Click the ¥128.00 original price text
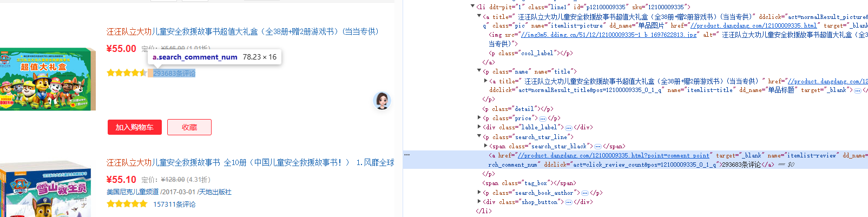The width and height of the screenshot is (868, 217). [x=173, y=180]
